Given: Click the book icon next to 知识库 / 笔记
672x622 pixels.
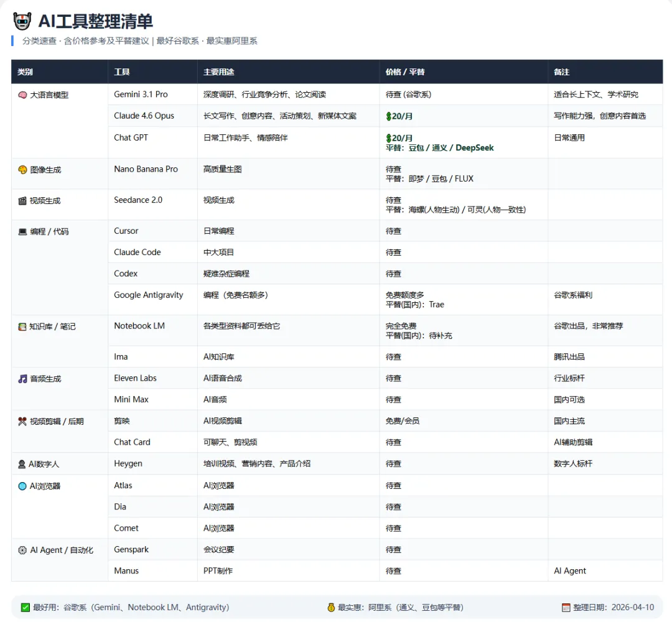Looking at the screenshot, I should click(x=22, y=327).
